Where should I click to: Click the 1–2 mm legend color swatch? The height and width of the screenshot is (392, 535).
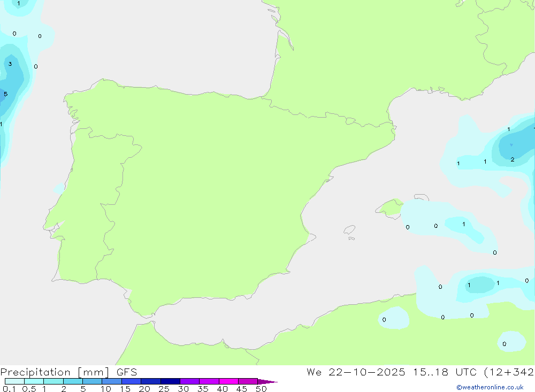coord(53,381)
